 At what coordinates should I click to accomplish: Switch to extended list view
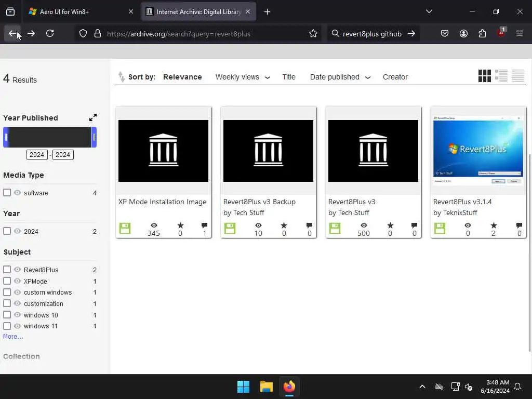[501, 76]
